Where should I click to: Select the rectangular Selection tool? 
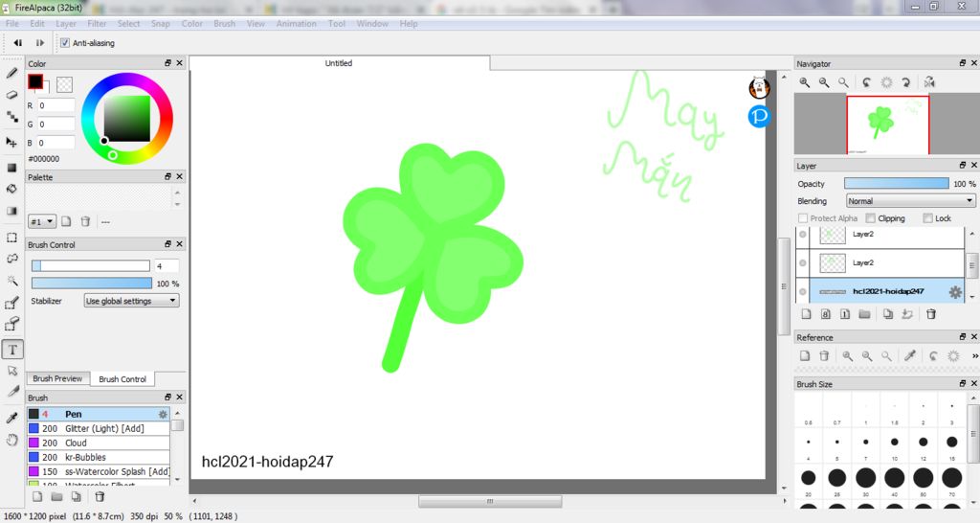click(11, 238)
